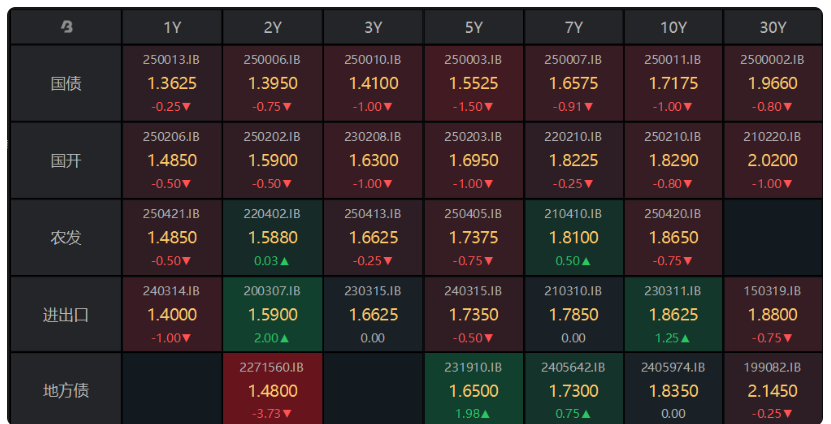Click the 2.1450 yield of 199082.IB
This screenshot has height=424, width=831.
pyautogui.click(x=774, y=390)
